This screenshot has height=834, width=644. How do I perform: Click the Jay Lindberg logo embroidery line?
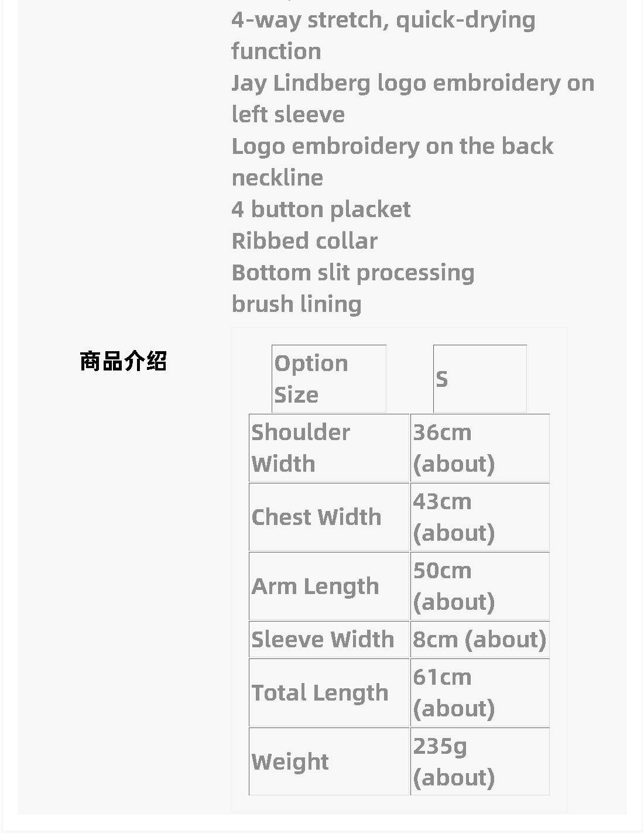[412, 98]
